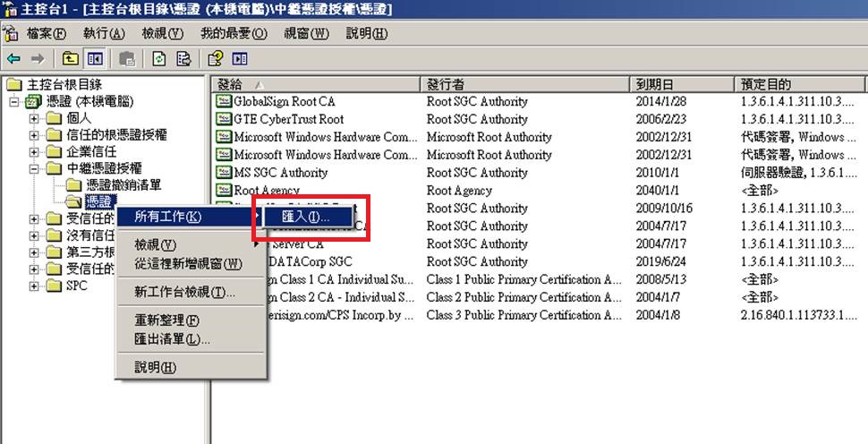
Task: Click issuer Class 3 Public Primary Certification A...
Action: (x=523, y=315)
